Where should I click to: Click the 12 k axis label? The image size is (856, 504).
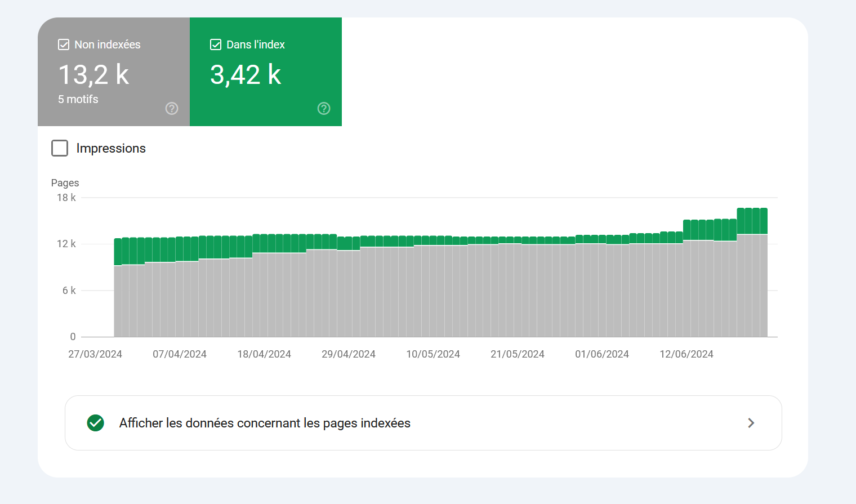[66, 244]
